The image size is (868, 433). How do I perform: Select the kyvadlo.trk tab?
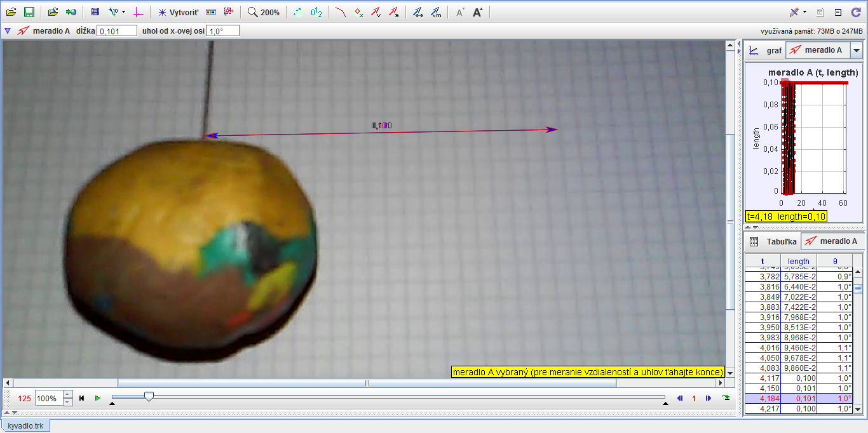click(x=25, y=425)
